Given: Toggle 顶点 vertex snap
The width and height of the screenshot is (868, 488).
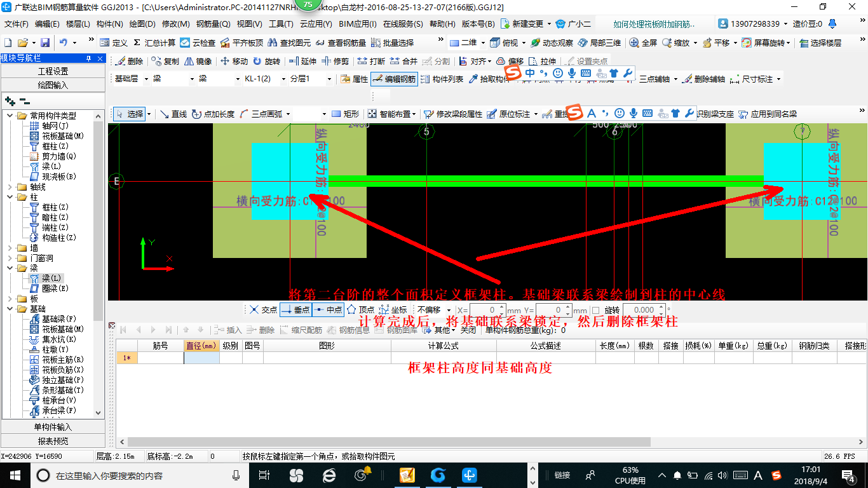Looking at the screenshot, I should click(x=360, y=310).
